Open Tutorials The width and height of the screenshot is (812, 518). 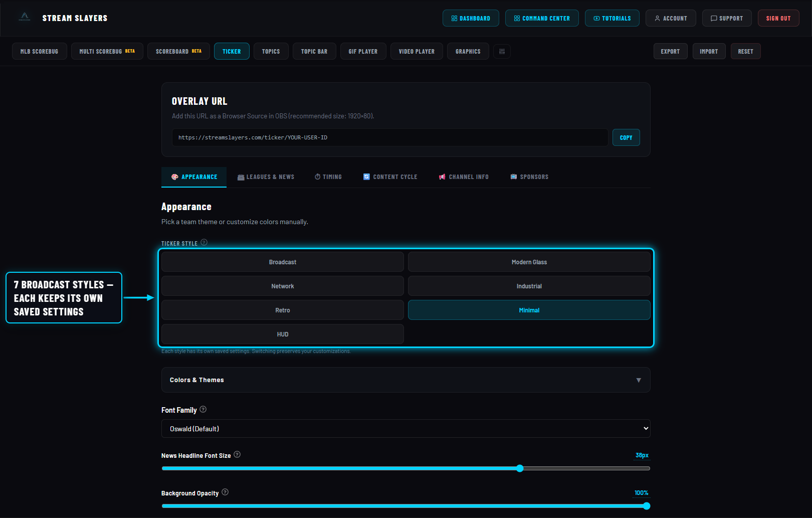click(x=612, y=18)
